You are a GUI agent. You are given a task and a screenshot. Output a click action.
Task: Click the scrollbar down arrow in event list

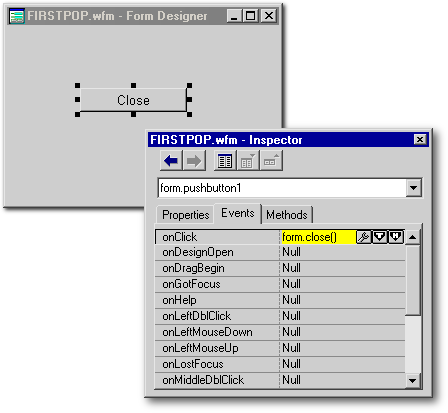[413, 381]
